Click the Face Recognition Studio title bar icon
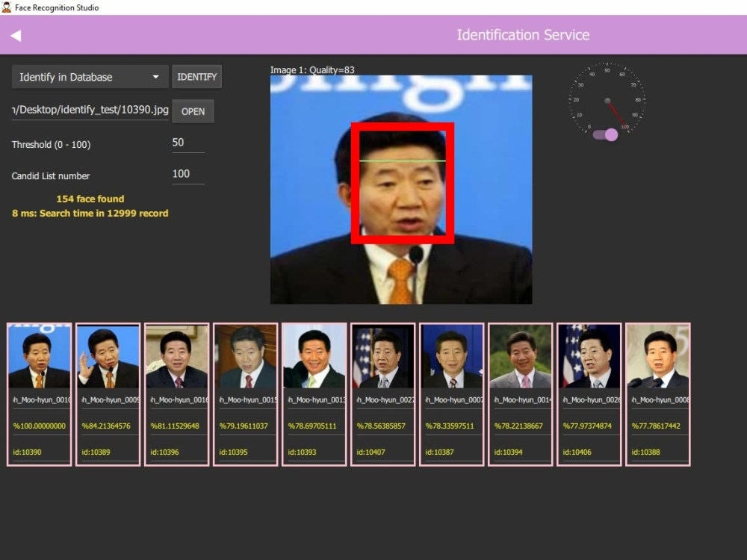Image resolution: width=747 pixels, height=560 pixels. point(7,7)
